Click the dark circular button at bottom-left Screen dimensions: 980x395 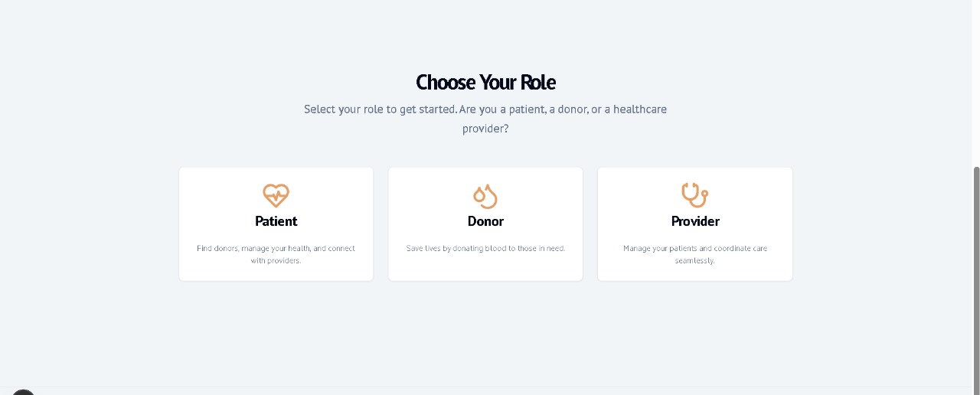pos(23,392)
